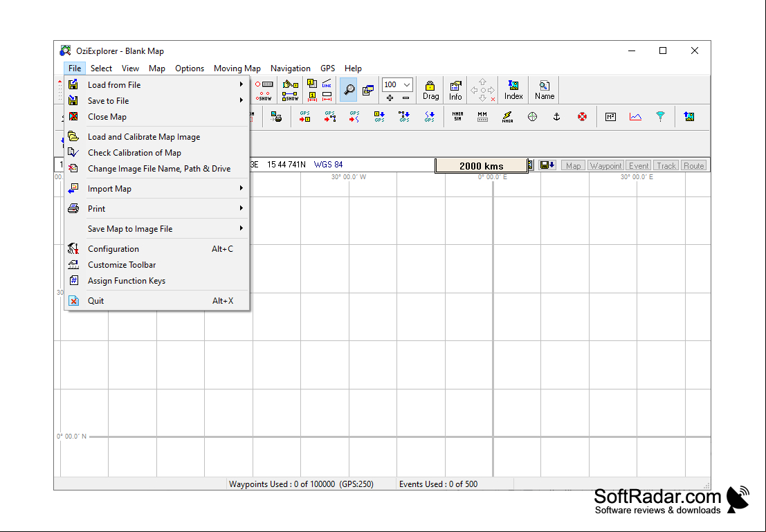This screenshot has width=766, height=532.
Task: Open the Select menu
Action: click(x=101, y=68)
